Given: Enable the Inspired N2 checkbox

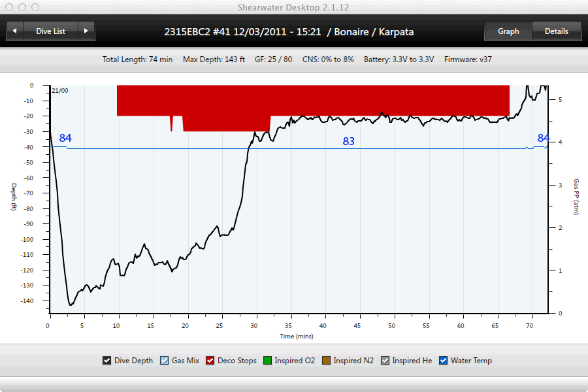Looking at the screenshot, I should (327, 361).
